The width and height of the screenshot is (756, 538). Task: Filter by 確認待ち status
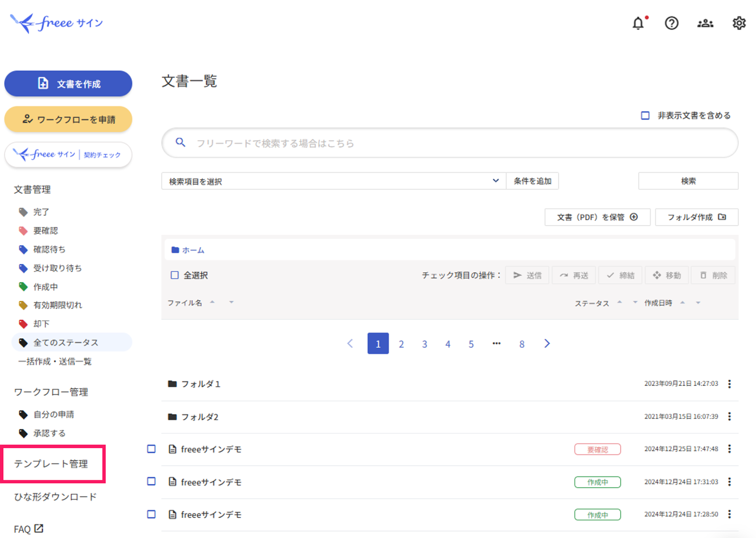point(49,249)
